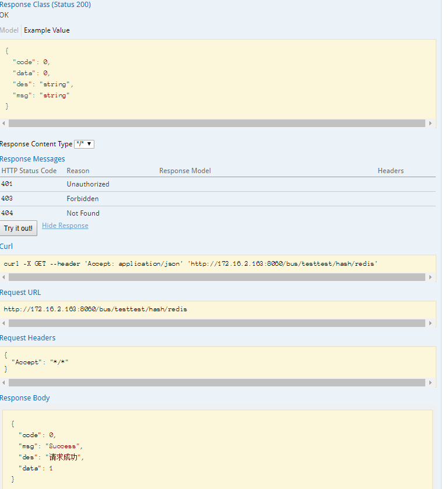This screenshot has height=489, width=448.
Task: Switch to the Example Value tab
Action: tap(47, 30)
